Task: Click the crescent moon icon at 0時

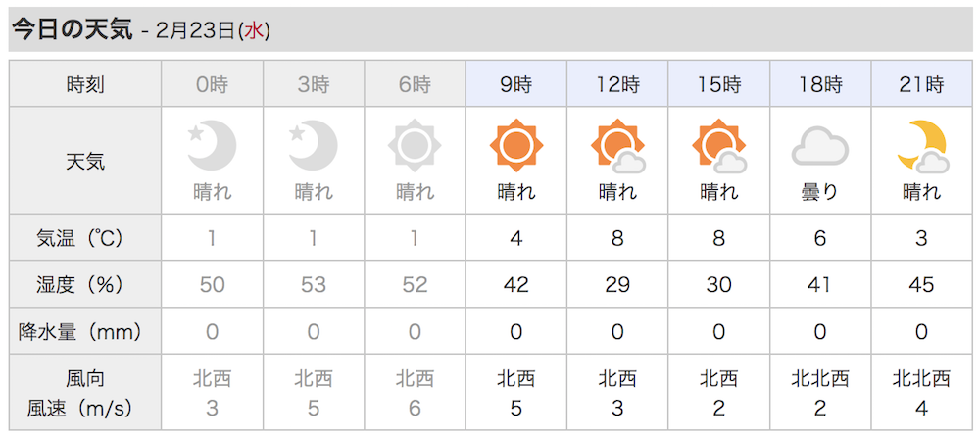Action: point(212,146)
